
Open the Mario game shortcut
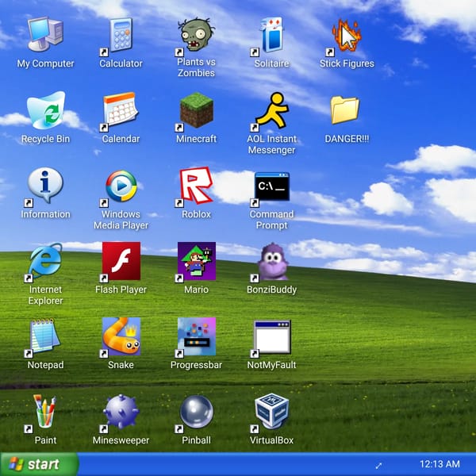coord(197,261)
